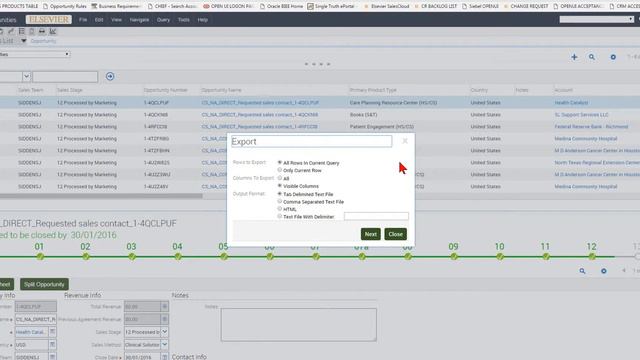Select All Rows In Current Query
Screen dimensions: 640x360
(280, 162)
